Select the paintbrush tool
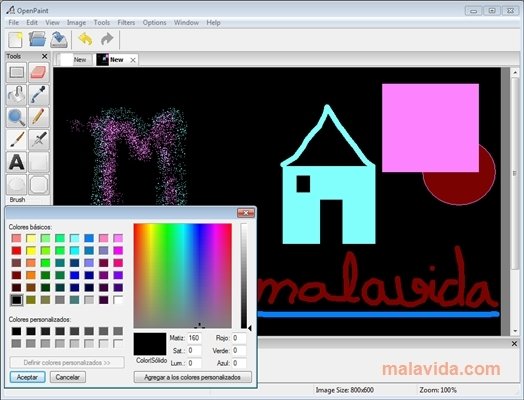 (16, 140)
